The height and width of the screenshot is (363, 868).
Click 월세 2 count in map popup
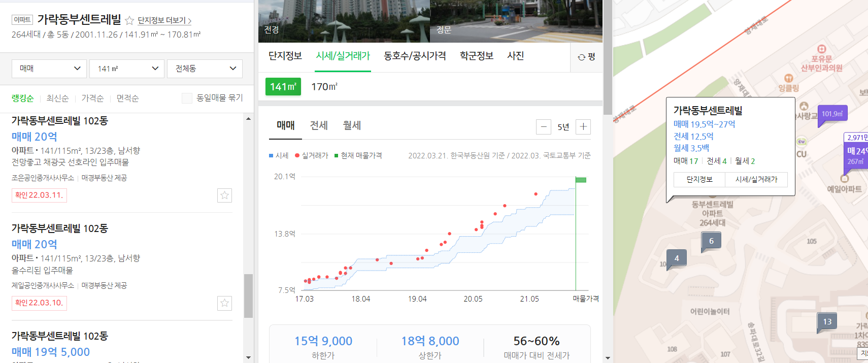[x=745, y=161]
